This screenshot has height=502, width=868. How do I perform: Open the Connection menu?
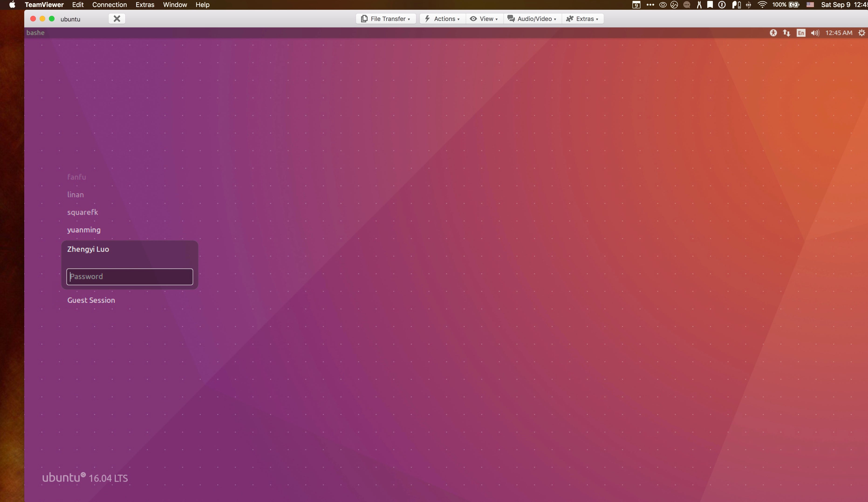[x=109, y=4]
